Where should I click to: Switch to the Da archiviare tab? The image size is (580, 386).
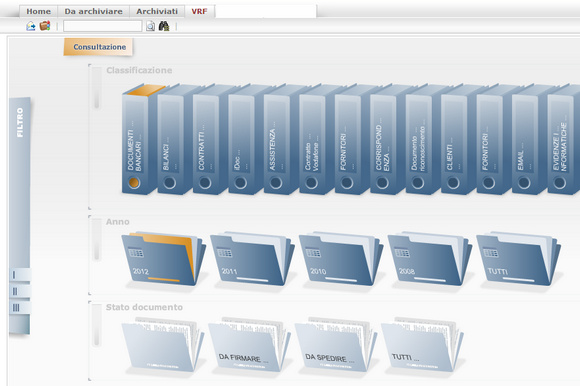tap(93, 11)
